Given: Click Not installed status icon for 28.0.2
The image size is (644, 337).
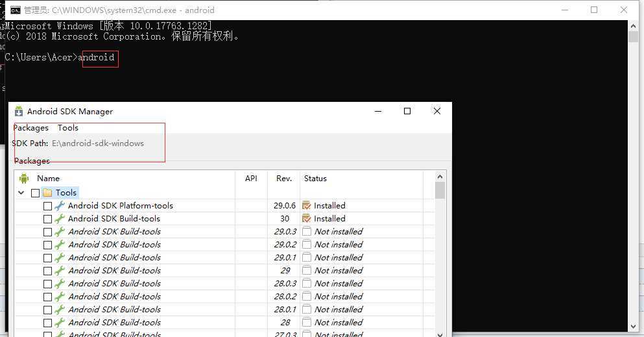Looking at the screenshot, I should (x=306, y=296).
